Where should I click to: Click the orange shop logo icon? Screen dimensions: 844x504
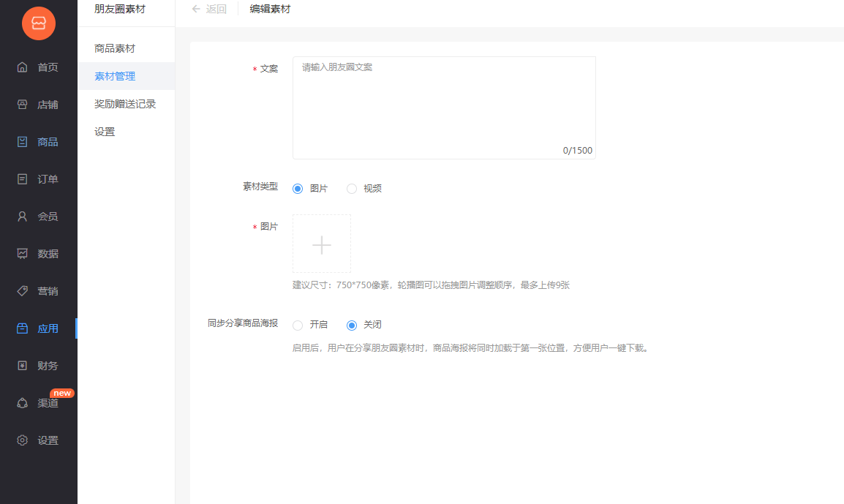pos(39,23)
